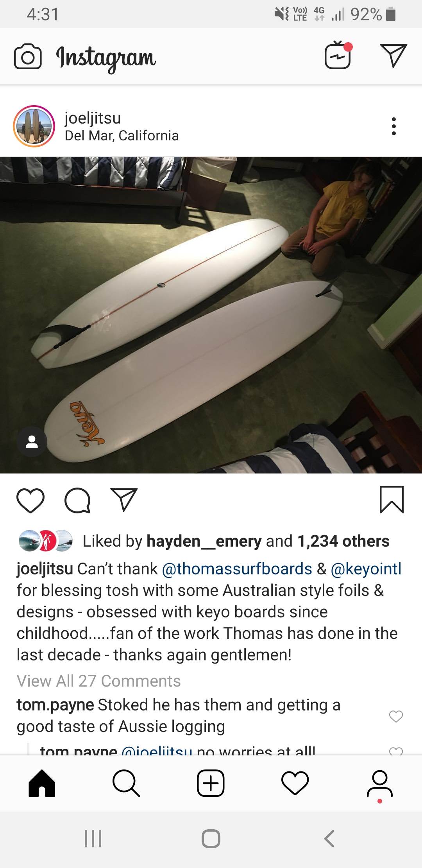Open direct messages paper plane icon

[x=393, y=56]
